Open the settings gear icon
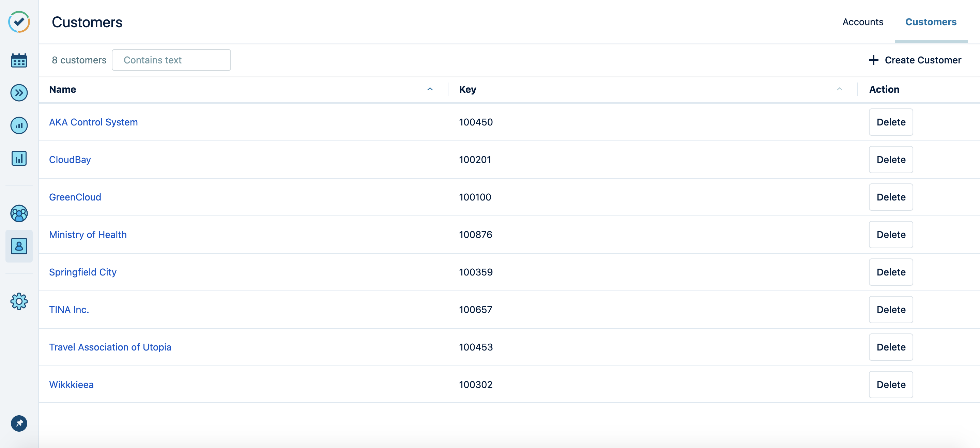980x448 pixels. click(19, 301)
